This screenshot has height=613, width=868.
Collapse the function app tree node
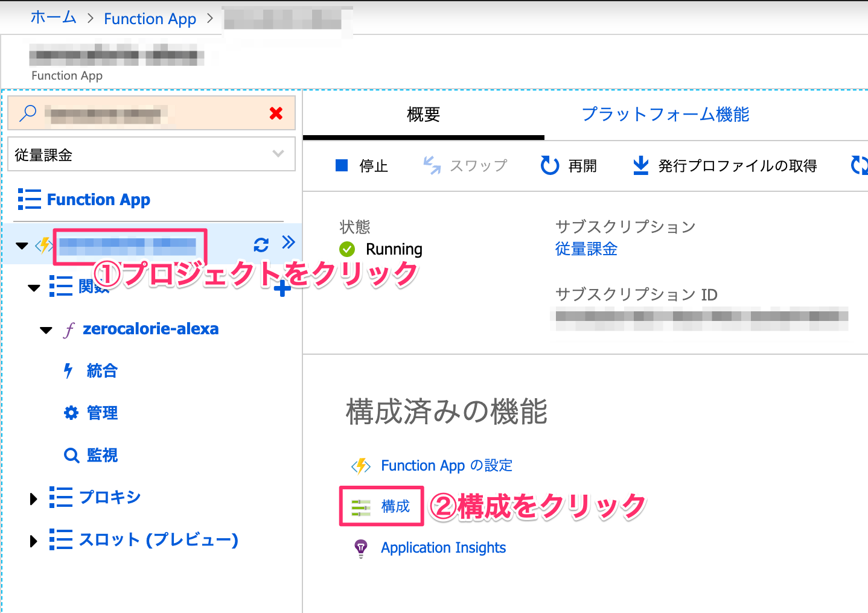[x=22, y=246]
